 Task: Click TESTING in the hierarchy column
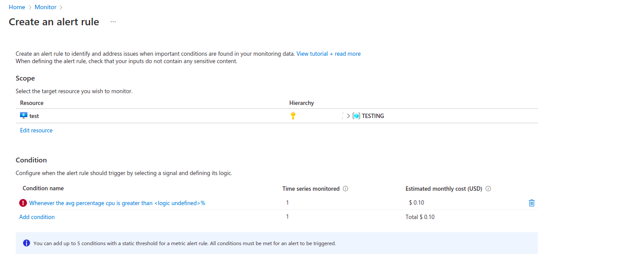pos(373,116)
